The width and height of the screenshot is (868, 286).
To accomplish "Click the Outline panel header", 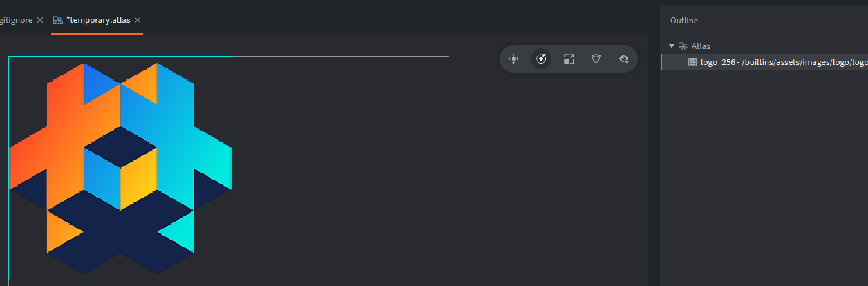I will point(684,21).
